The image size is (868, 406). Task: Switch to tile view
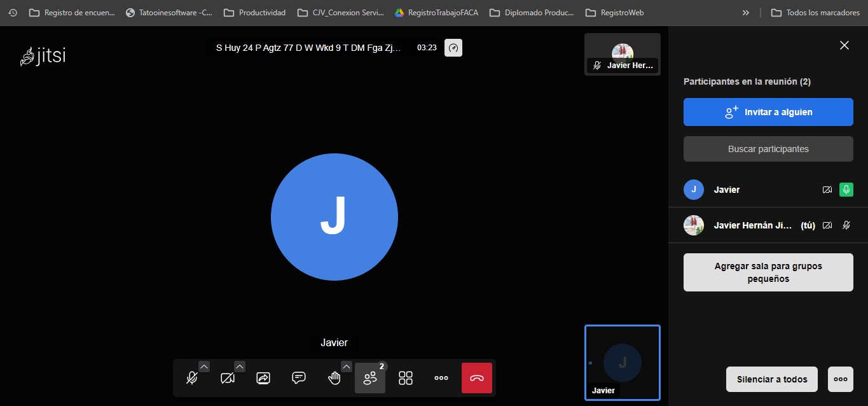pyautogui.click(x=406, y=378)
